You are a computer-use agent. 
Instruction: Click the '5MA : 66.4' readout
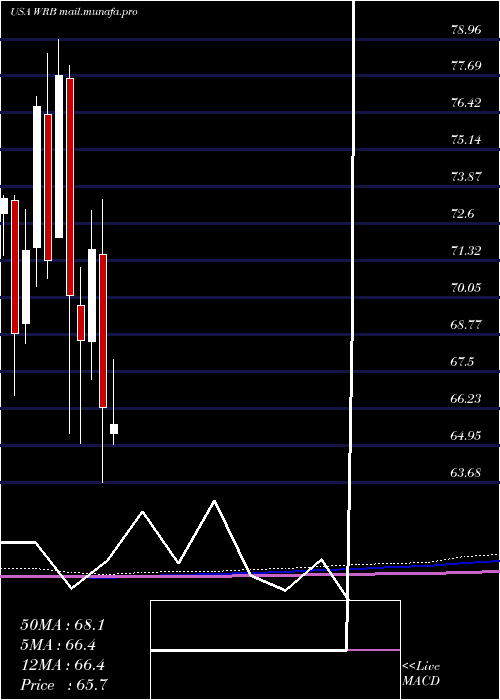tap(58, 645)
